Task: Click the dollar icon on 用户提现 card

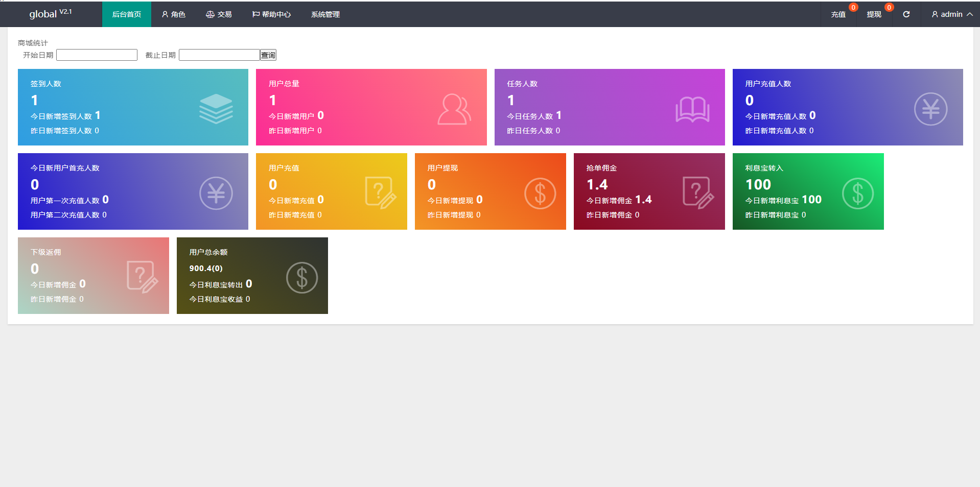Action: (x=540, y=193)
